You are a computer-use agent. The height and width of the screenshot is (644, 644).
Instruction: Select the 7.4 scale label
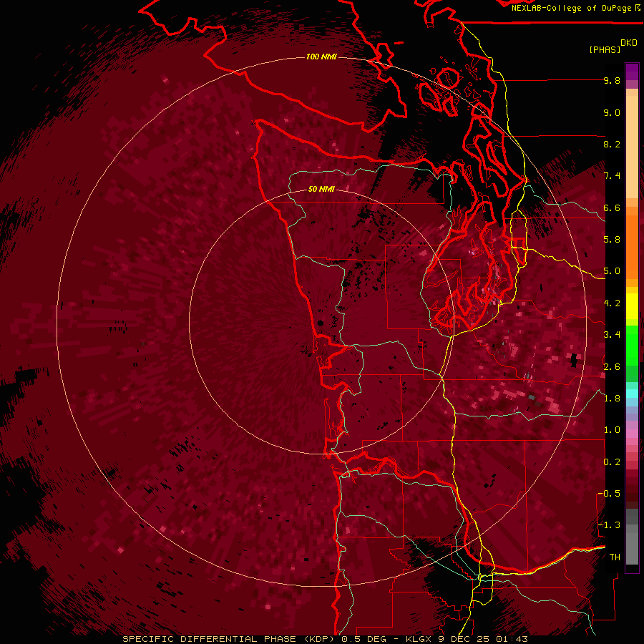click(612, 176)
